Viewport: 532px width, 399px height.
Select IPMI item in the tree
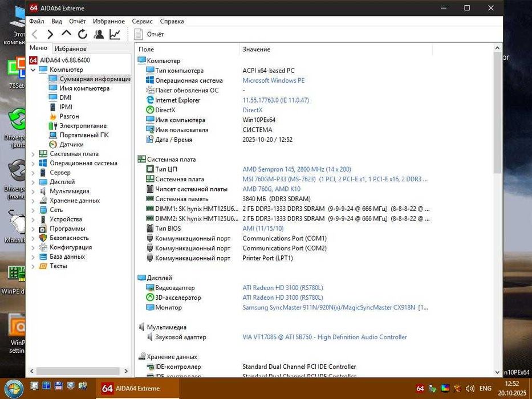[66, 107]
